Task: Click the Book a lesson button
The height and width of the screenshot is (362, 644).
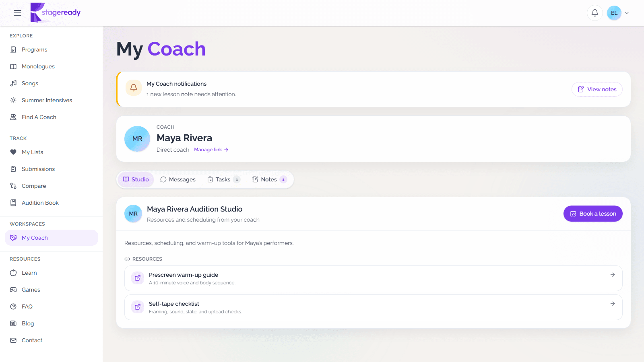Action: (593, 214)
